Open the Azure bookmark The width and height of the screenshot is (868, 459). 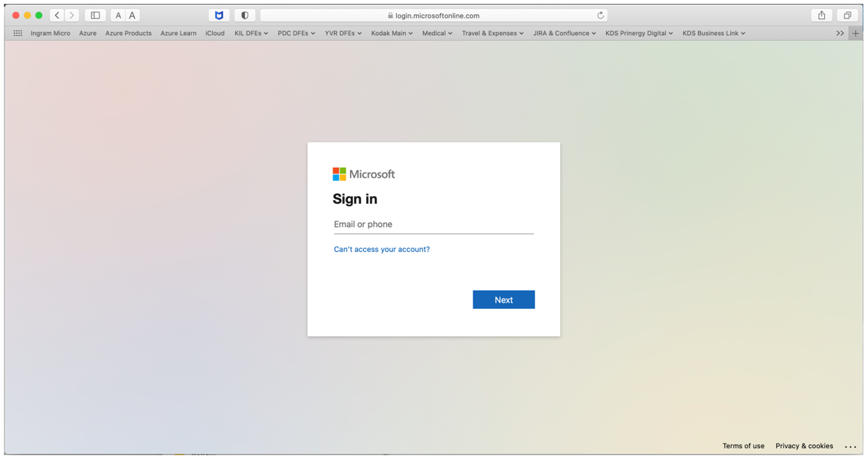point(87,33)
